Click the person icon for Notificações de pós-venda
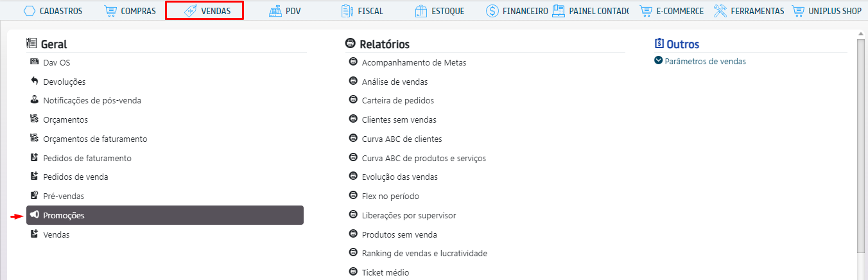The height and width of the screenshot is (280, 868). pos(35,100)
